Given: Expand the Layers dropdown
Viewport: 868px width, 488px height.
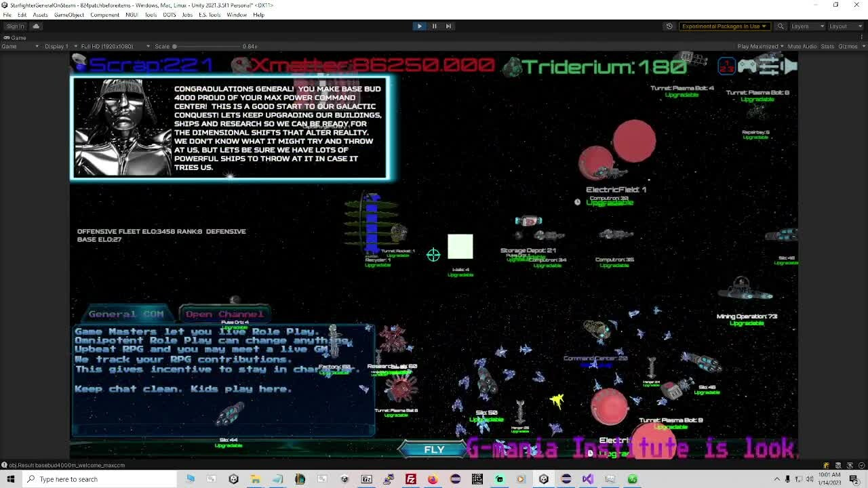Looking at the screenshot, I should click(x=808, y=26).
